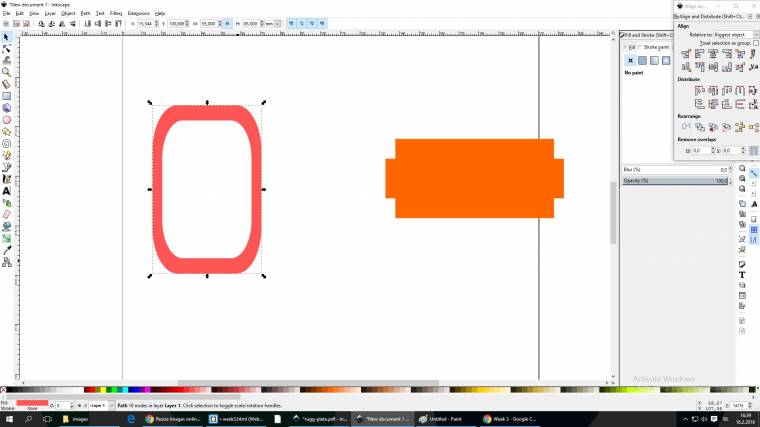Select the Rectangle tool

point(6,96)
